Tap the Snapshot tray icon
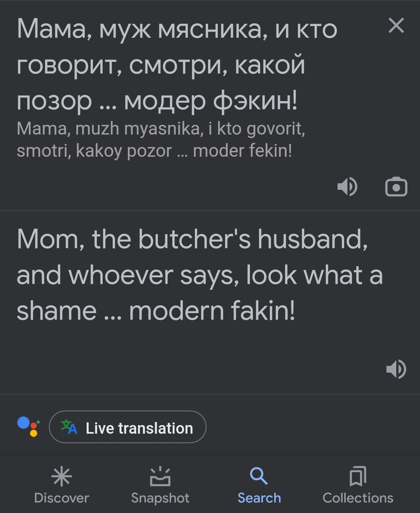 coord(160,477)
